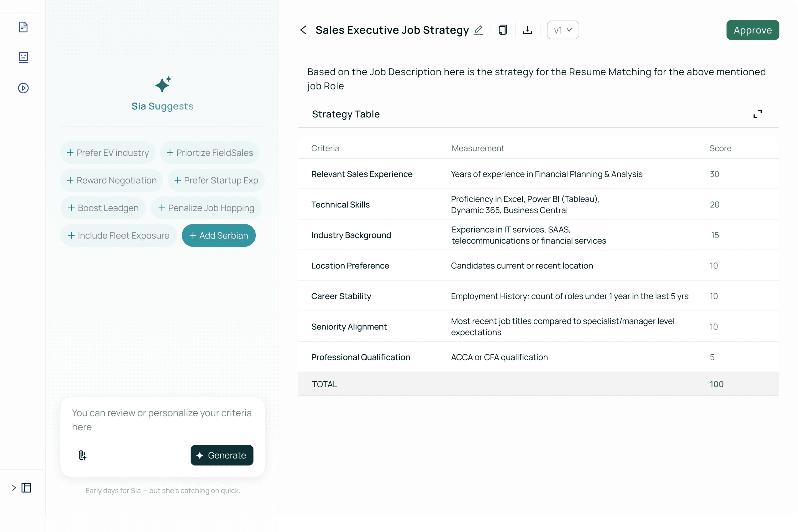Add the Prefer EV industry suggestion
This screenshot has height=532, width=798.
[x=108, y=153]
